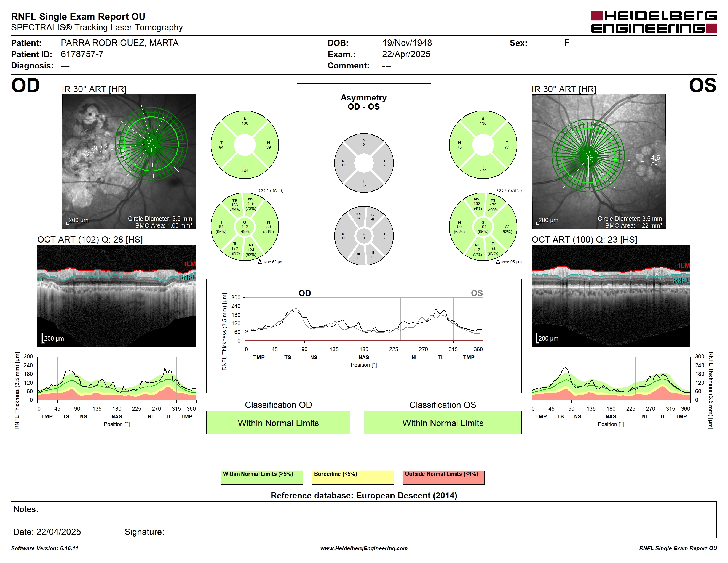Click the OD legend label in combined graph

[304, 293]
